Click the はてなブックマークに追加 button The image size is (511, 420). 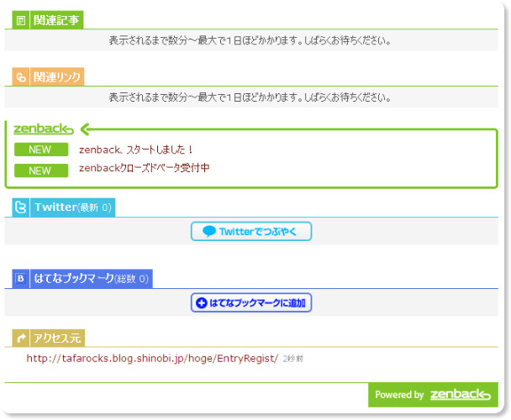(251, 302)
